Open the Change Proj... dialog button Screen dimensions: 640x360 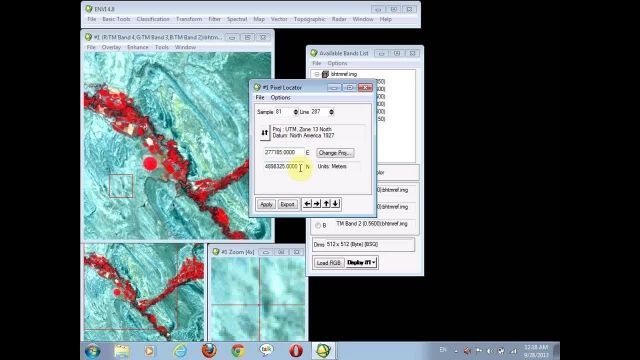pos(335,153)
